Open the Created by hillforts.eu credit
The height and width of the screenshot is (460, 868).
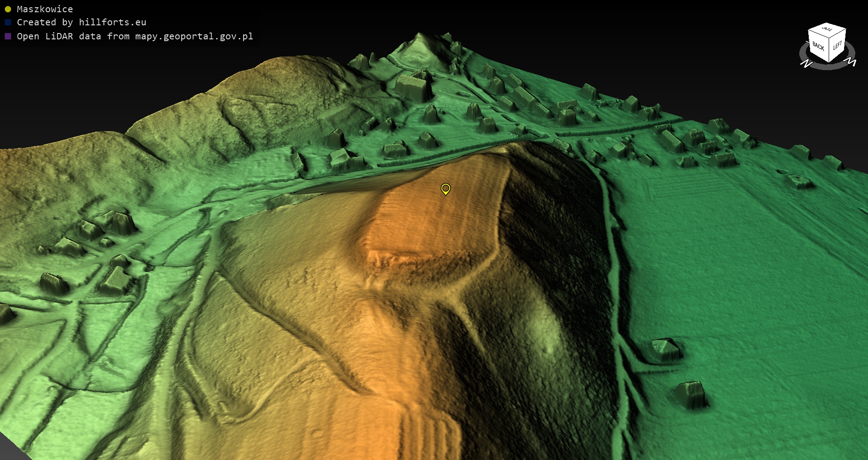(81, 22)
